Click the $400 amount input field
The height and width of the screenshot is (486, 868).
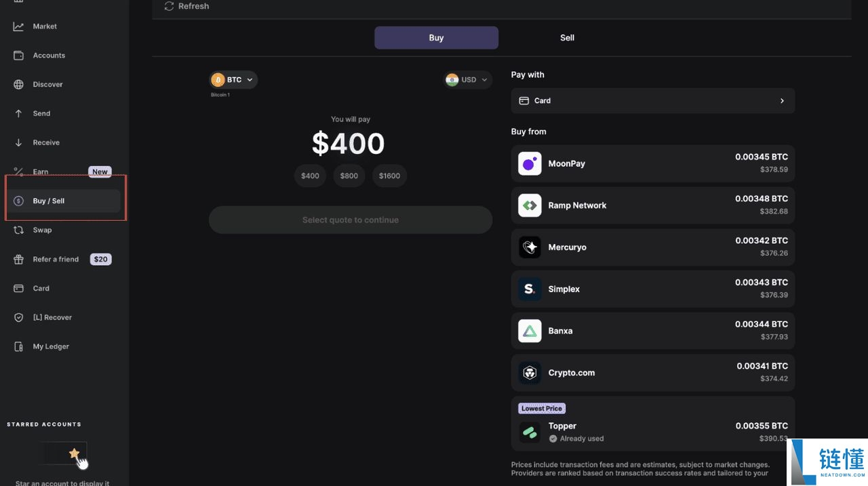[348, 143]
